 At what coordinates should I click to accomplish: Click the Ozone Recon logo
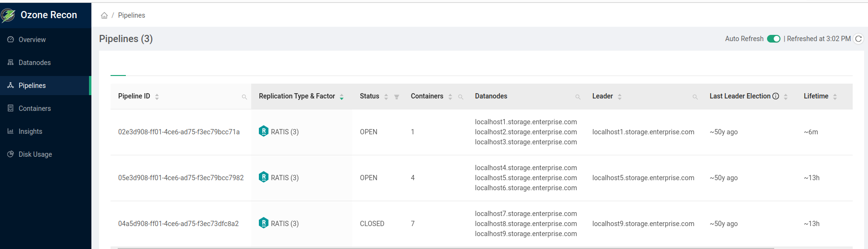9,15
